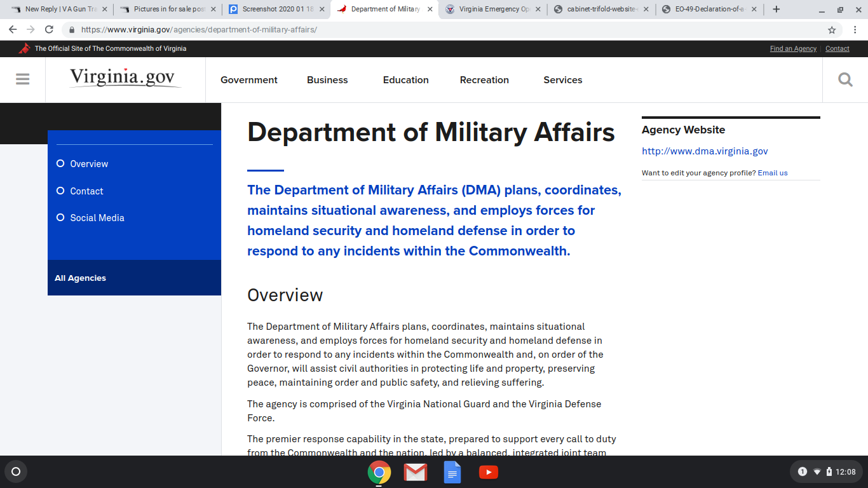Image resolution: width=868 pixels, height=488 pixels.
Task: Open the Education nav menu
Action: [406, 80]
